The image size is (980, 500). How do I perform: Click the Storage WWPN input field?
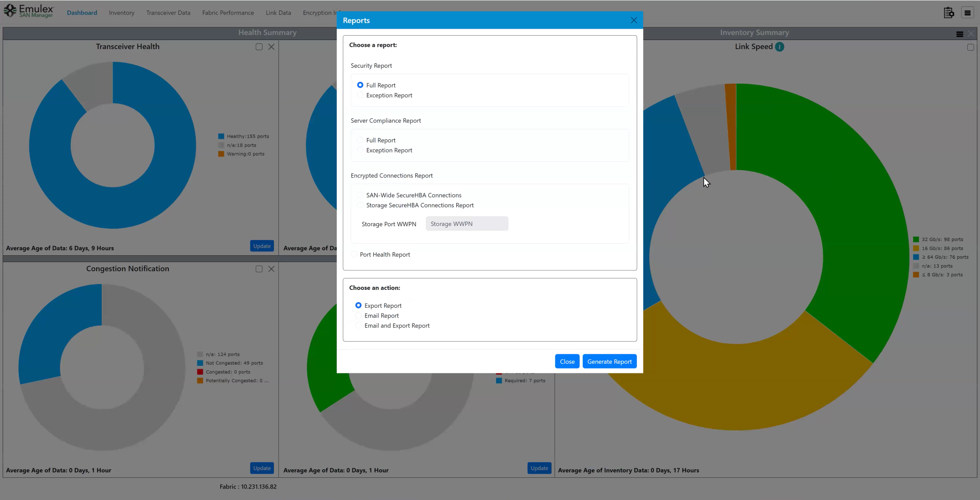point(467,224)
